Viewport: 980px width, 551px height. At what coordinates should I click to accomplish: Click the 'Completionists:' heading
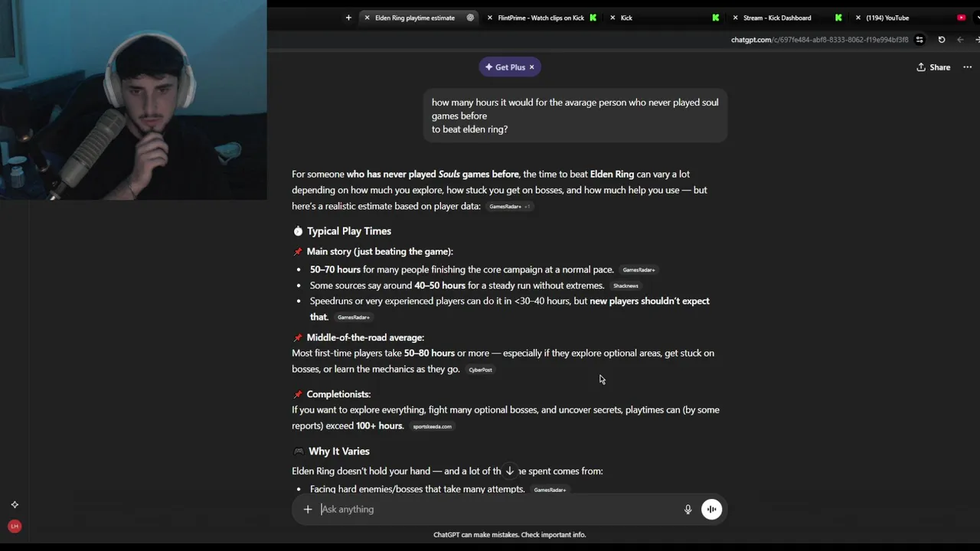point(338,394)
